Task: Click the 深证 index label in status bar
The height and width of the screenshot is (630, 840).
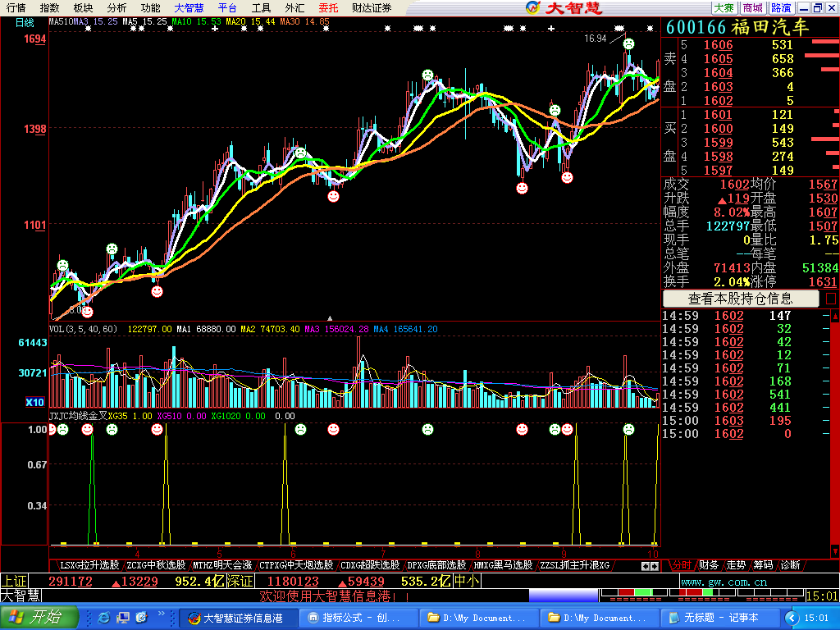Action: pos(240,581)
